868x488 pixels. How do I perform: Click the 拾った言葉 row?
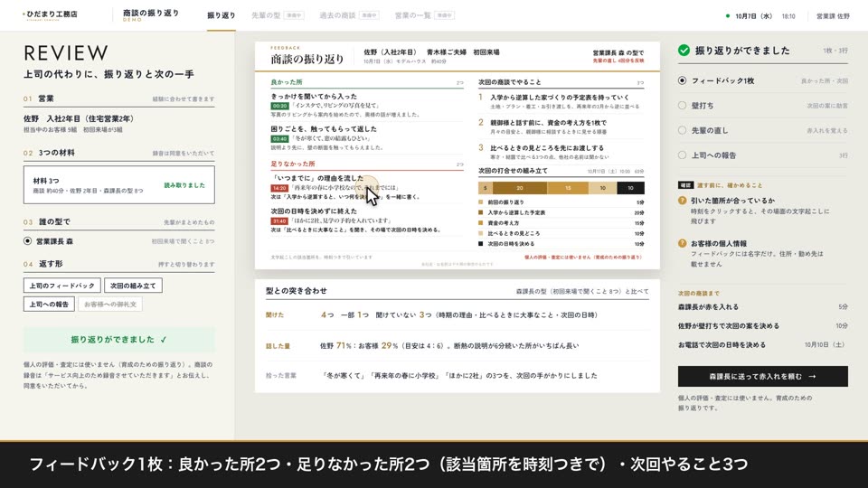(458, 376)
